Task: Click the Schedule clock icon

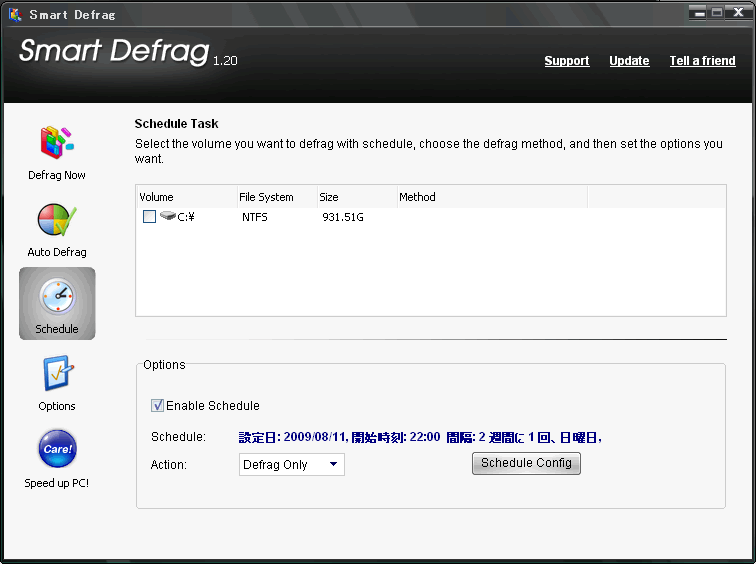Action: coord(57,298)
